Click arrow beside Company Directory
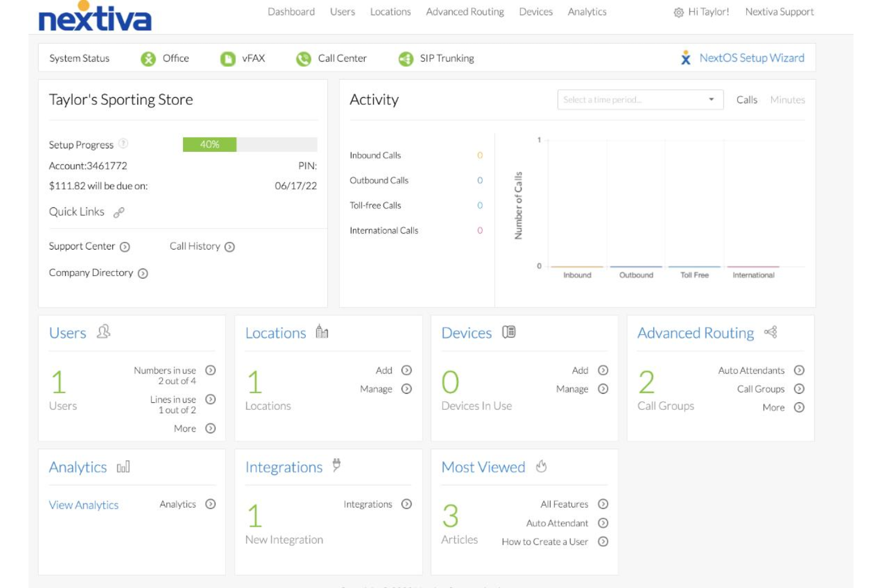 click(x=143, y=273)
